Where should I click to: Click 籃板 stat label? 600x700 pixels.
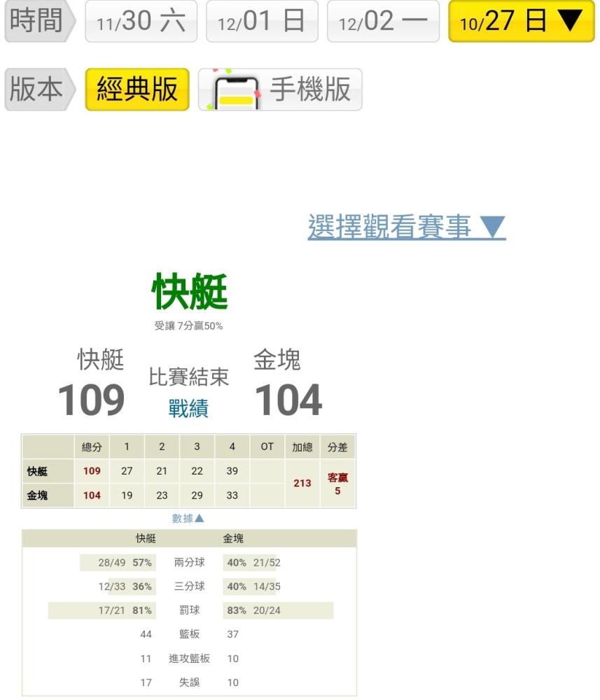[189, 634]
